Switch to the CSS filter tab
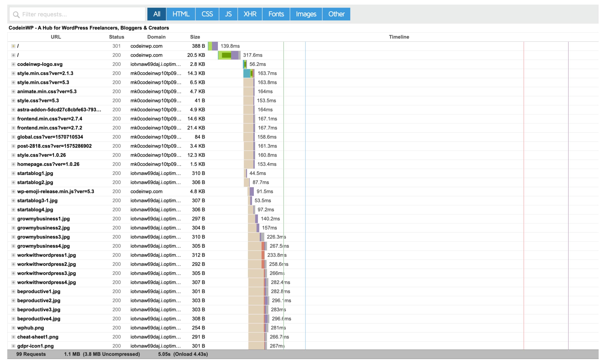605x364 pixels. click(207, 14)
